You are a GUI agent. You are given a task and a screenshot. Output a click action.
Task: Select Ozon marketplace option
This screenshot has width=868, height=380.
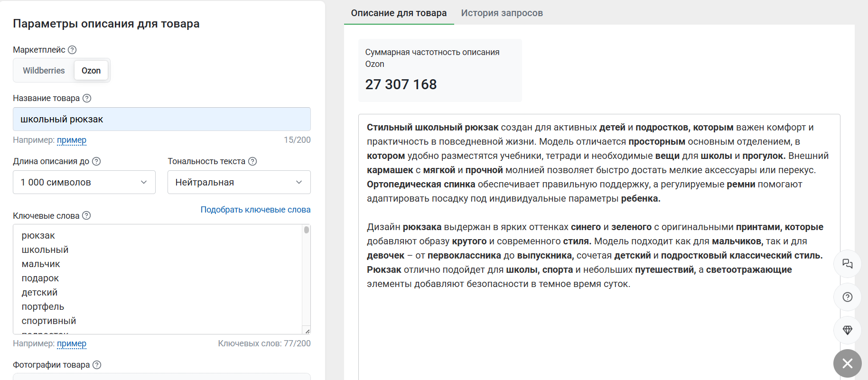[91, 71]
